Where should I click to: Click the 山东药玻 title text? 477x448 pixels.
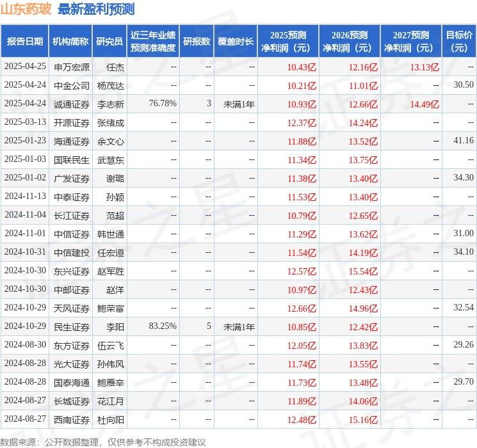(26, 10)
